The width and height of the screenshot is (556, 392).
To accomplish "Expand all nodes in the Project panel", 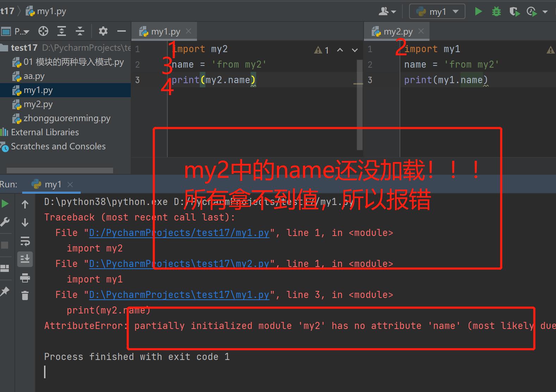I will click(62, 31).
